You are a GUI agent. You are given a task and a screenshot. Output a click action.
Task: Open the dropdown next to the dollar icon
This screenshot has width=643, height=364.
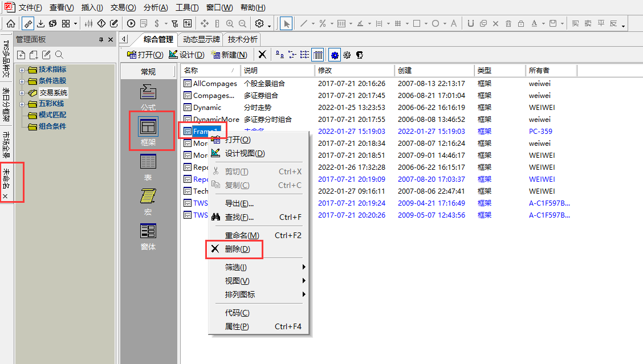coord(166,24)
